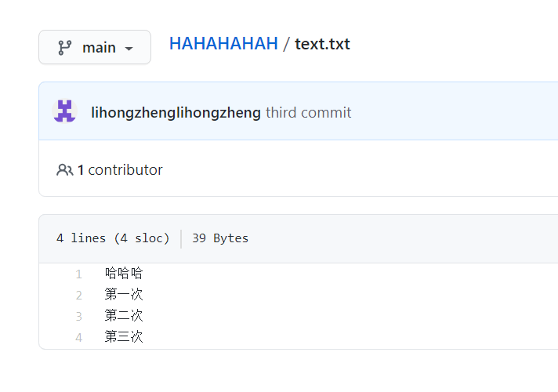Image resolution: width=558 pixels, height=392 pixels.
Task: Click the '39 Bytes' file size
Action: (220, 238)
